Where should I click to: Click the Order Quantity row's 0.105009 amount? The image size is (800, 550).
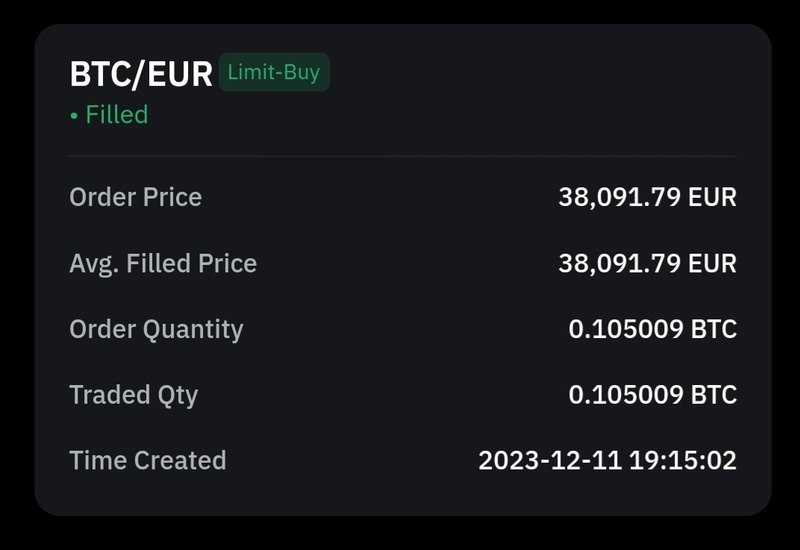point(626,329)
